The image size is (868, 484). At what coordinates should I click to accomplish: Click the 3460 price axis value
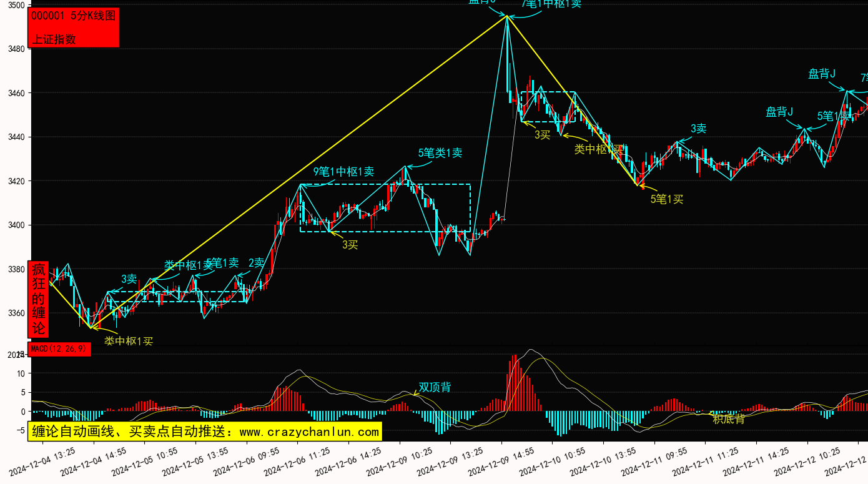point(15,93)
